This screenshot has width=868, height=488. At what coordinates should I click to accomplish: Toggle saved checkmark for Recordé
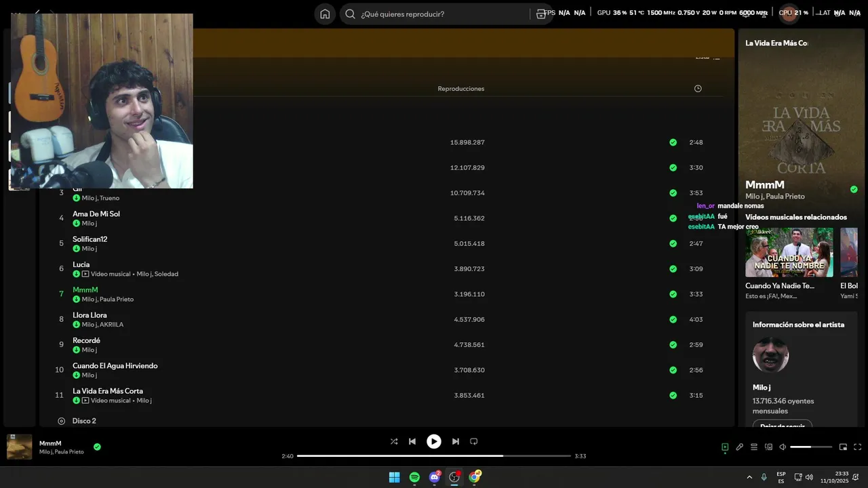coord(673,345)
